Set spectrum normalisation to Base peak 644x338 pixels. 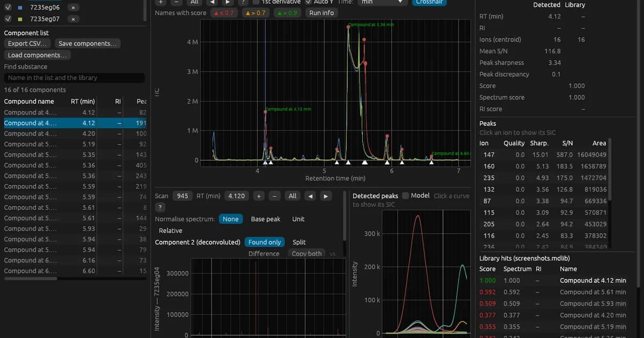coord(266,219)
